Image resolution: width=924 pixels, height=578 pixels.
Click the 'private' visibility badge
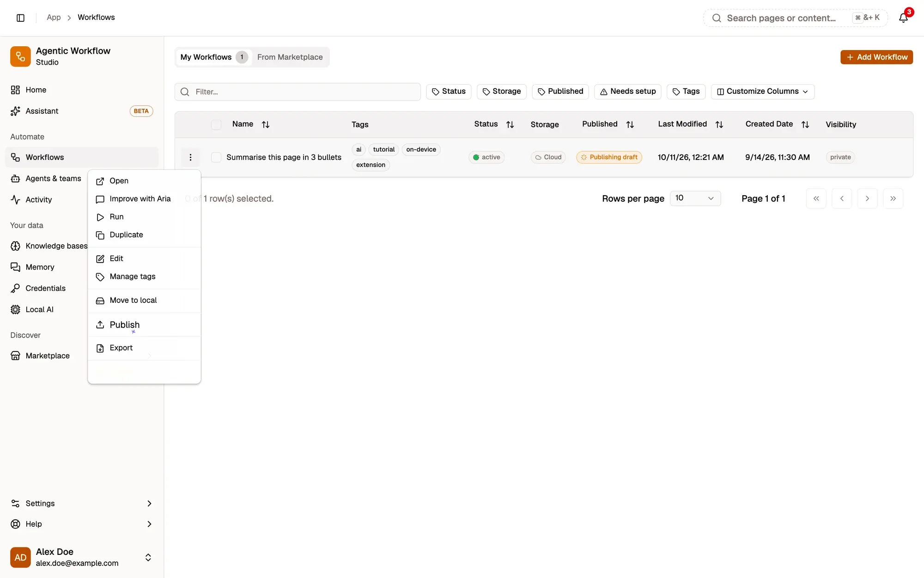[x=840, y=157]
